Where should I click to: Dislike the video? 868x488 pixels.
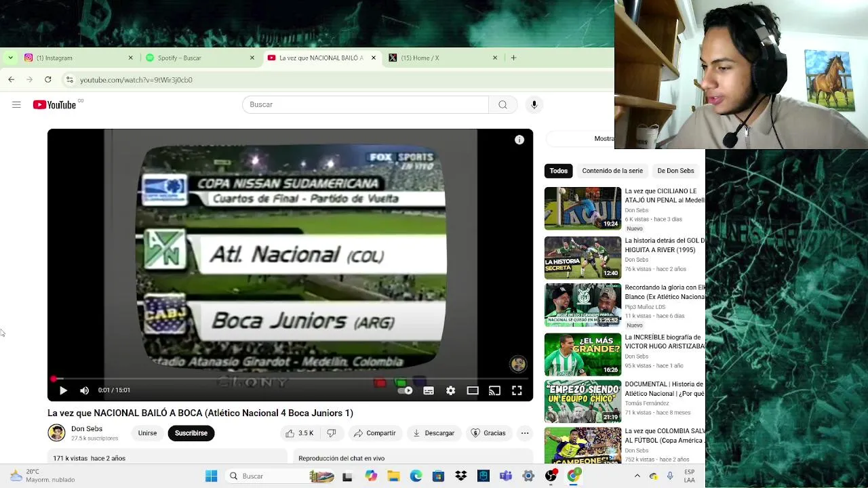(x=332, y=433)
